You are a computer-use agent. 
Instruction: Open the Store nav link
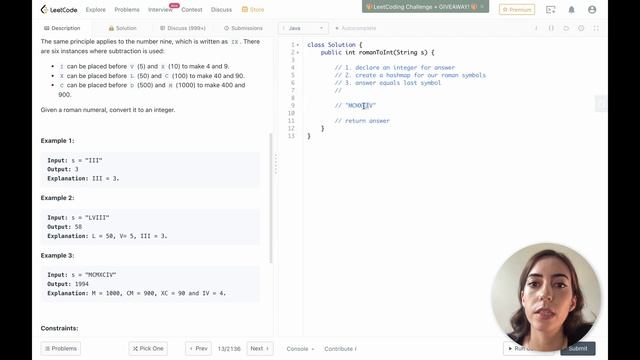pyautogui.click(x=253, y=9)
